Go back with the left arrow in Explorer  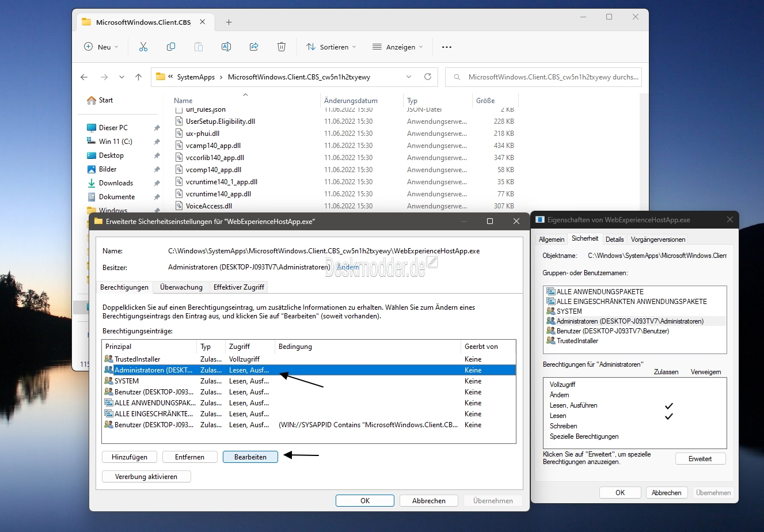tap(84, 77)
